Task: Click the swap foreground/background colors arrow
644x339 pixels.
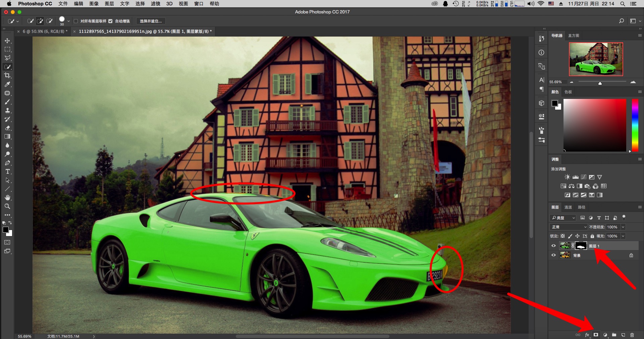Action: coord(10,223)
